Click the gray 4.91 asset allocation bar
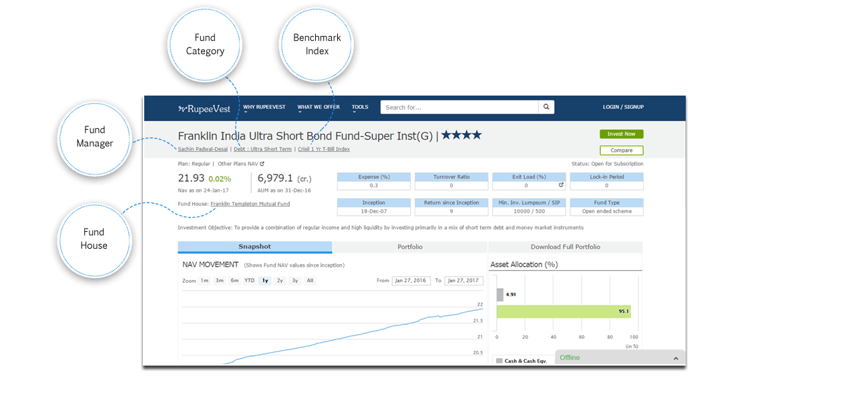 [x=500, y=295]
